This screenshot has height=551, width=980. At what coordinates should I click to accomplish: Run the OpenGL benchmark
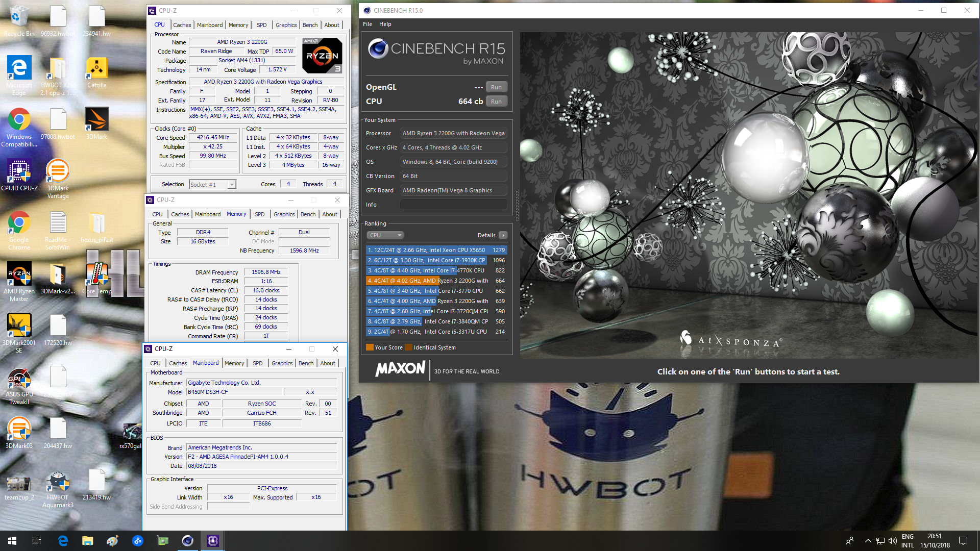[x=496, y=87]
